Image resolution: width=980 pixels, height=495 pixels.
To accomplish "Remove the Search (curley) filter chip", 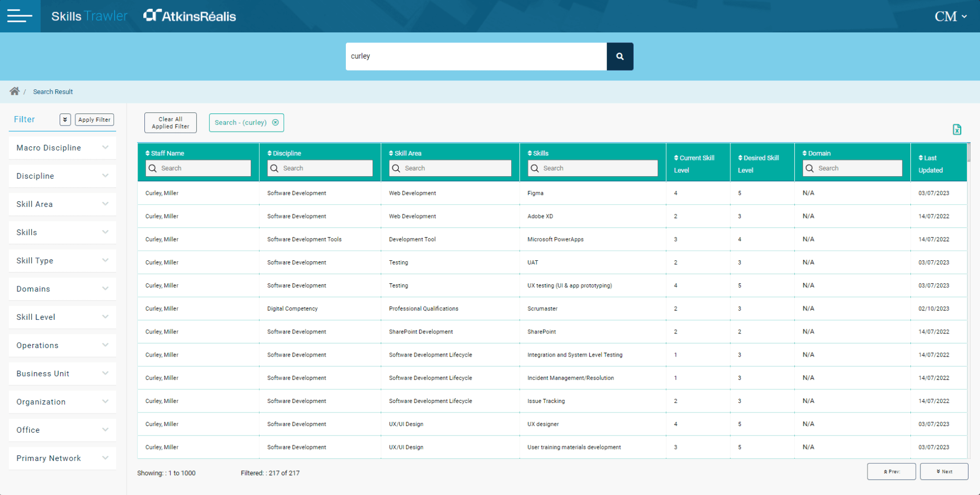I will point(276,122).
